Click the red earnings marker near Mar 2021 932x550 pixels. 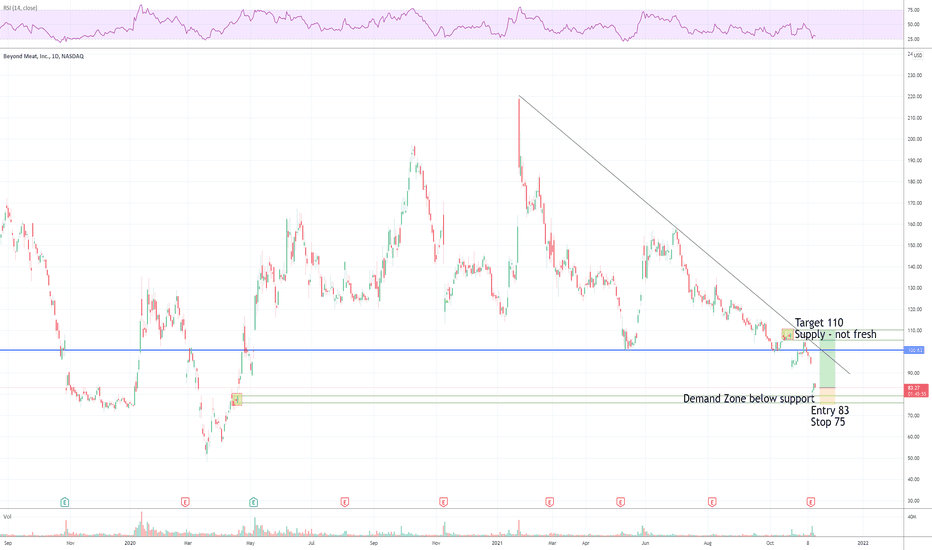pos(550,502)
